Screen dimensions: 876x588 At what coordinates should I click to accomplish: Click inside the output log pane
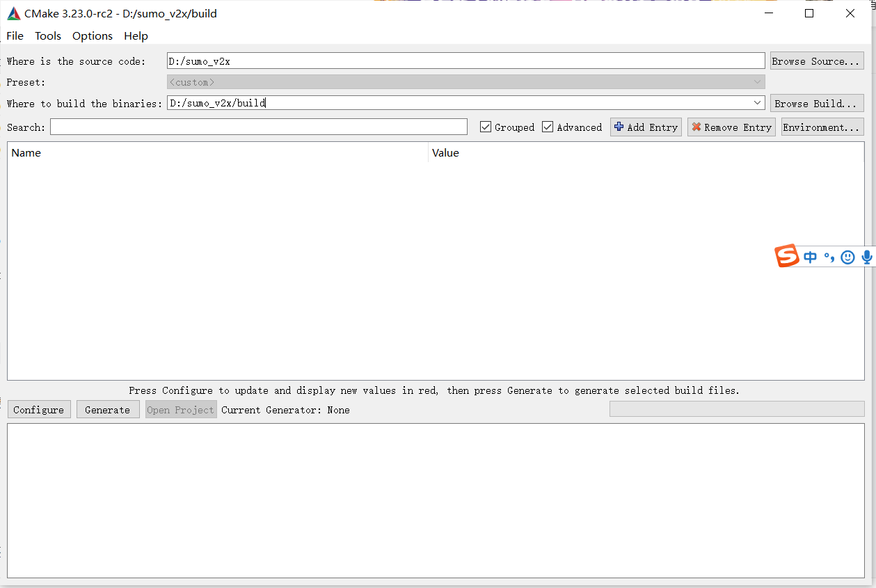point(436,500)
